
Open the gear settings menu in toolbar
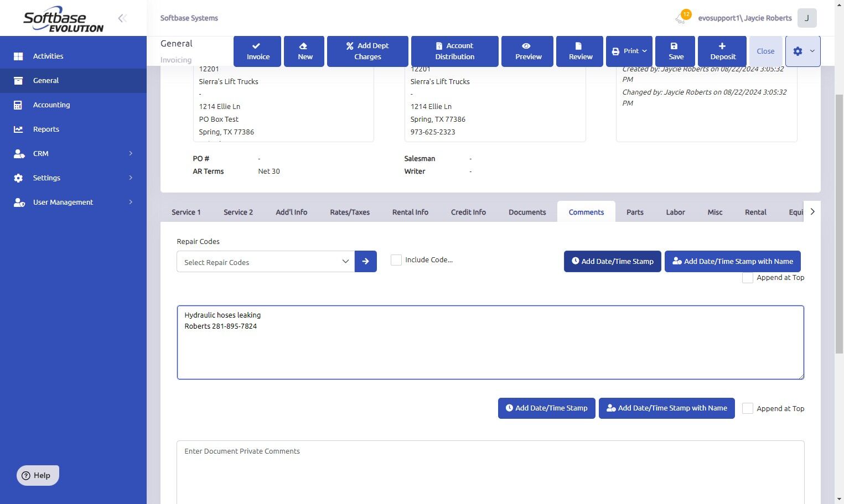pyautogui.click(x=802, y=51)
